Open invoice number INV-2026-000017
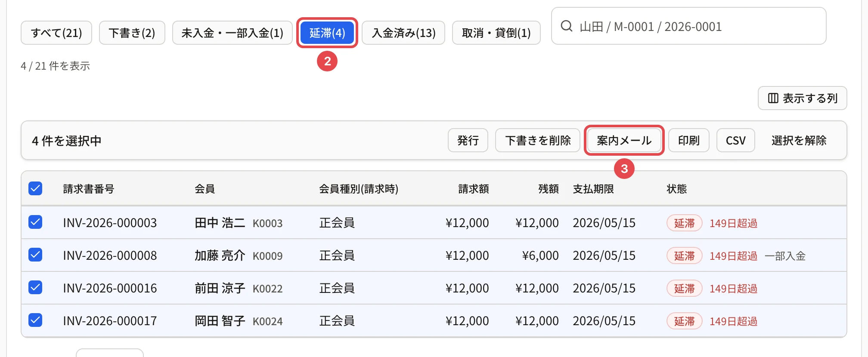The width and height of the screenshot is (868, 357). [110, 321]
